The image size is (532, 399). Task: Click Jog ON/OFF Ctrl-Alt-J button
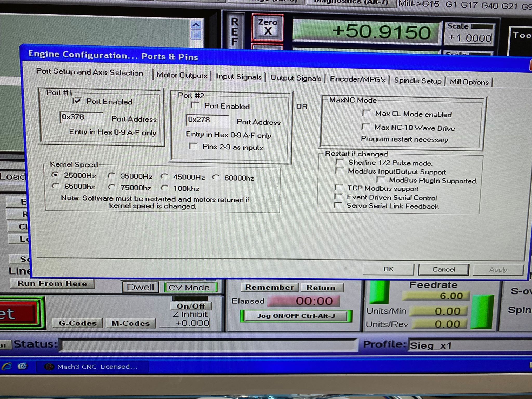[296, 316]
